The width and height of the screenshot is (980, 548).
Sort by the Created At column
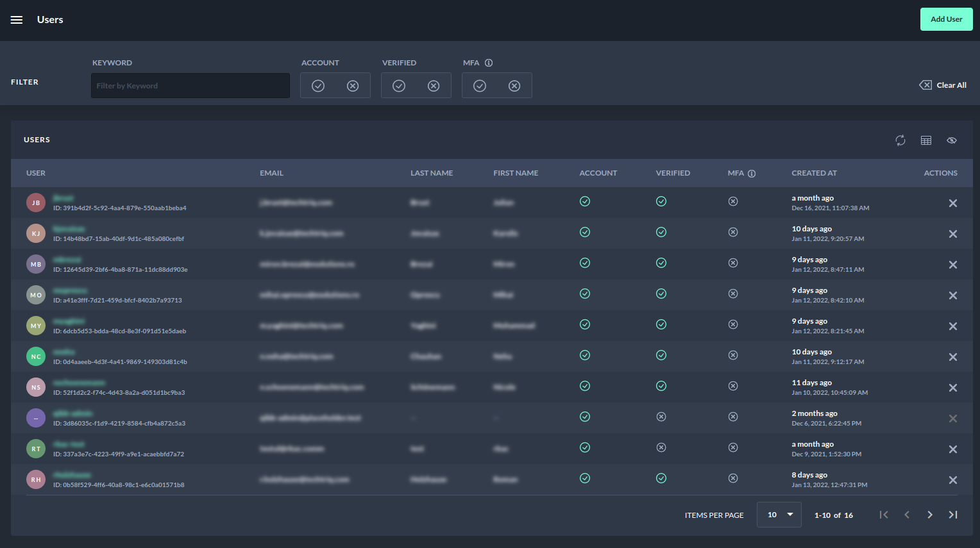coord(814,173)
